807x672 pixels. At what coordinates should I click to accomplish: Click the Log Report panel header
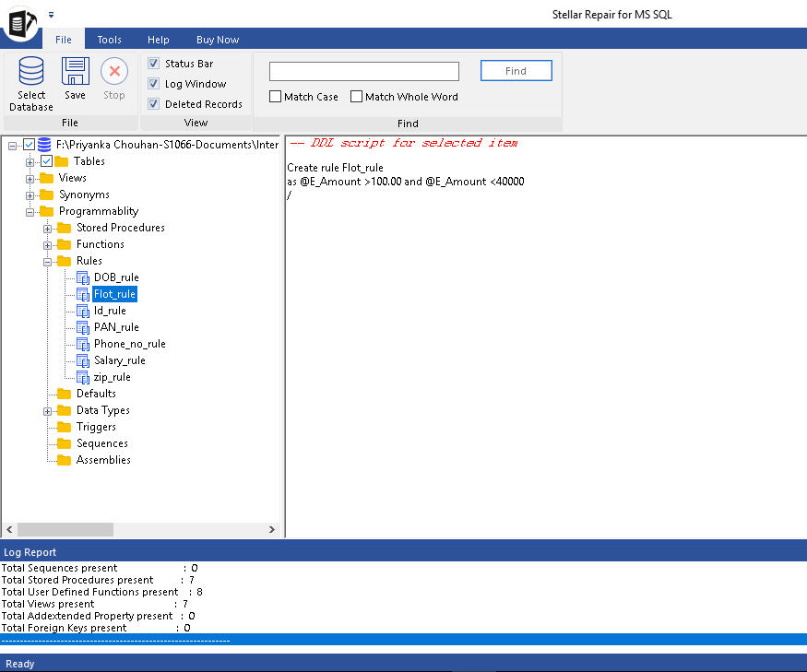(404, 552)
